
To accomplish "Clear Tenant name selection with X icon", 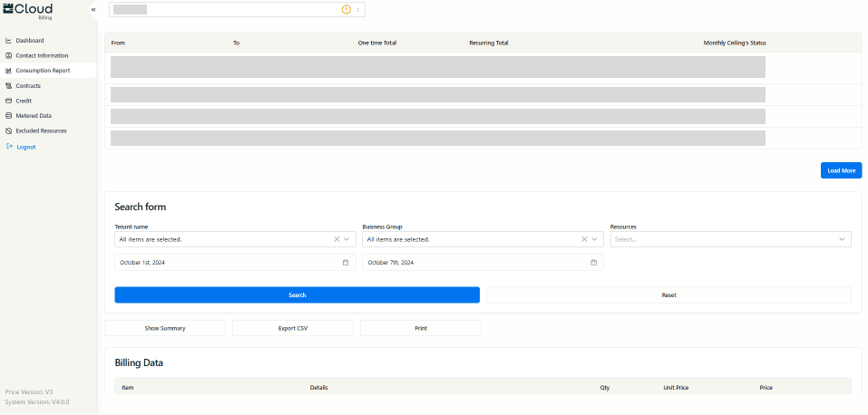I will pyautogui.click(x=336, y=239).
